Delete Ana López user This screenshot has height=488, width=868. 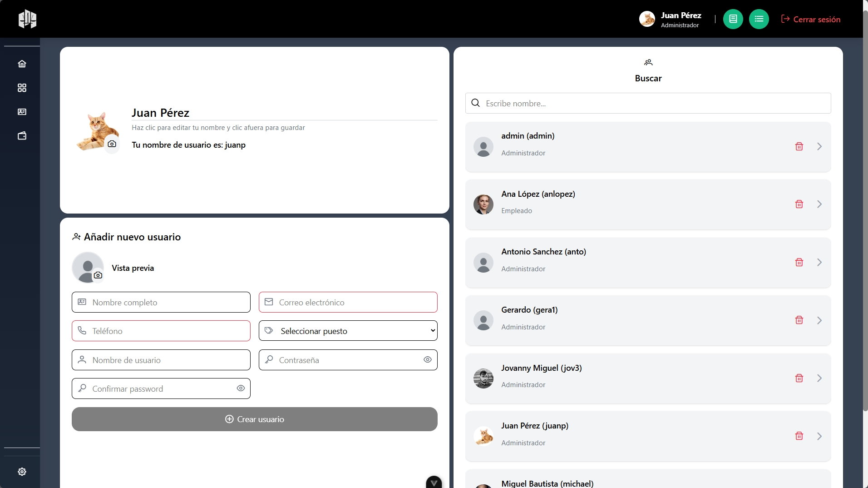799,204
